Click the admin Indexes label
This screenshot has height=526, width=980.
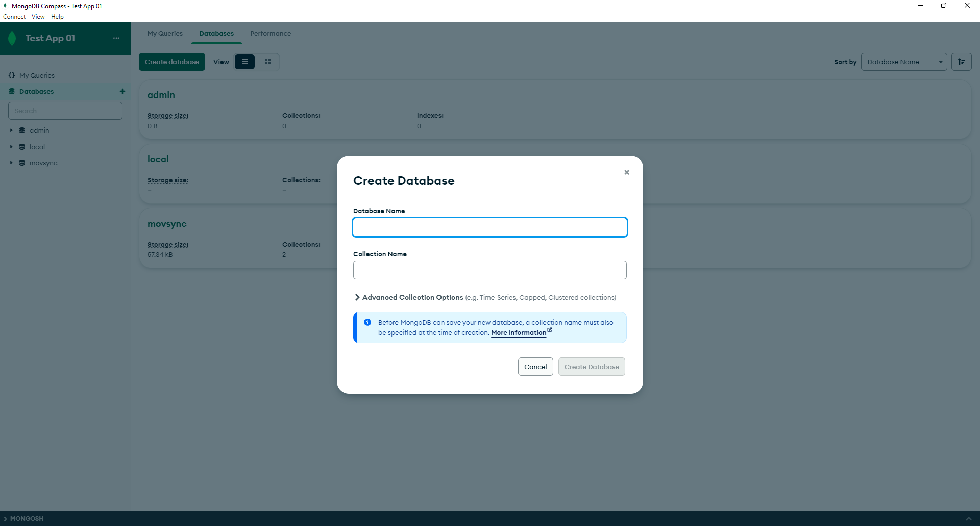coord(430,116)
